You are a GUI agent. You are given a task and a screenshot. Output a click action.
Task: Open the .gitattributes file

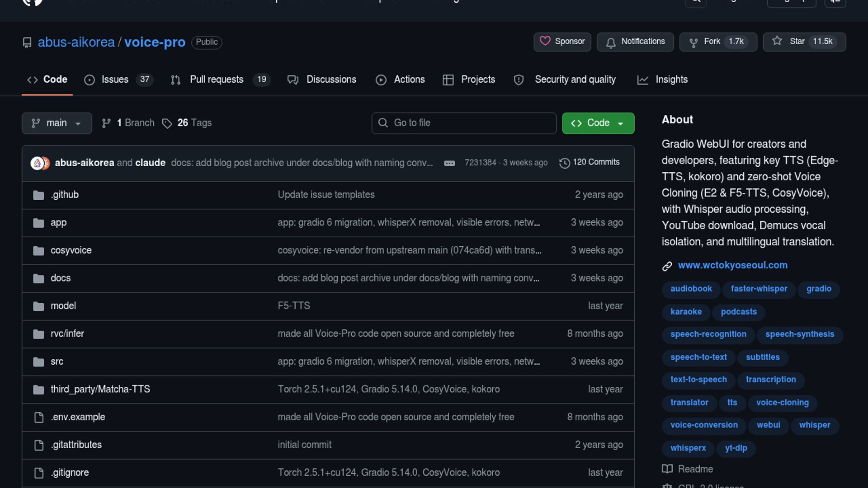pyautogui.click(x=76, y=445)
